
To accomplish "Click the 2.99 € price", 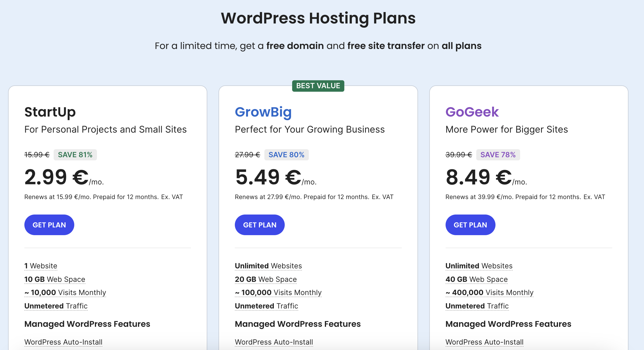I will pos(56,177).
